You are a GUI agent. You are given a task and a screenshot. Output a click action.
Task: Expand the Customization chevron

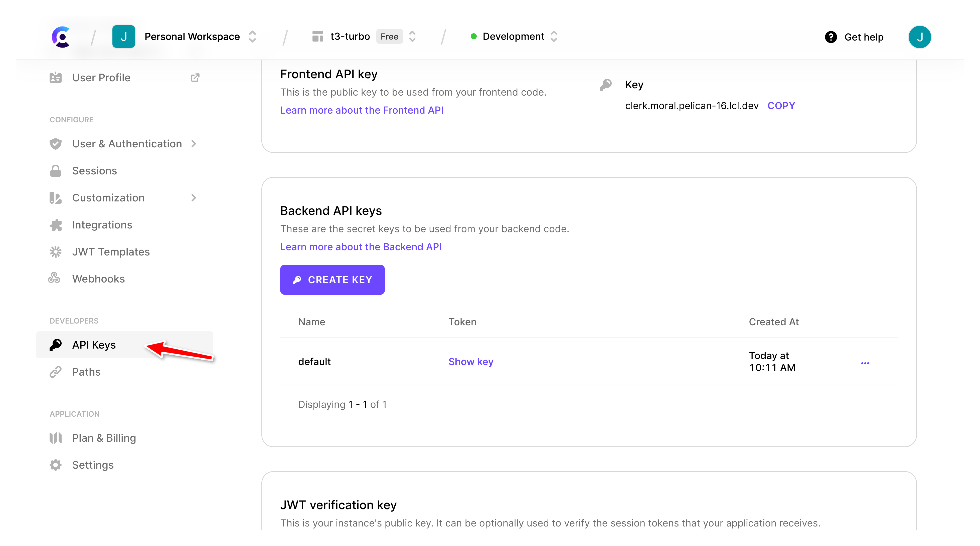(194, 198)
